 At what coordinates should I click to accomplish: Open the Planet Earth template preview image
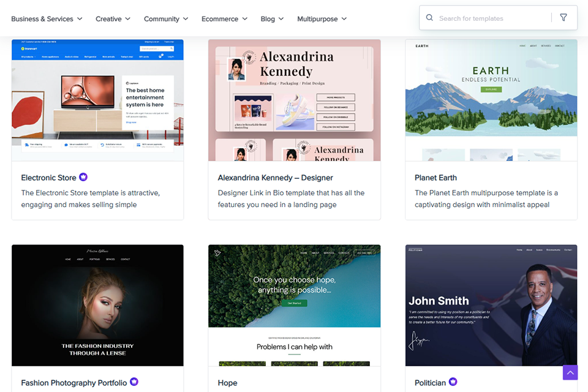(x=491, y=100)
